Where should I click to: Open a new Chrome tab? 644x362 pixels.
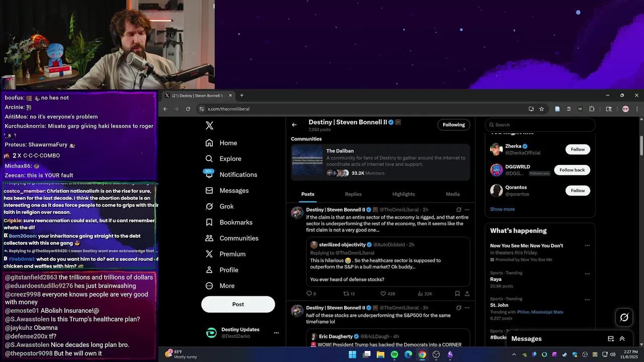[242, 96]
